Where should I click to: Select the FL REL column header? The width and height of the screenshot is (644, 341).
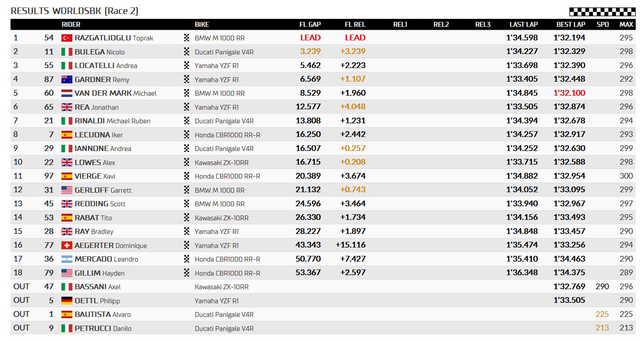[355, 25]
